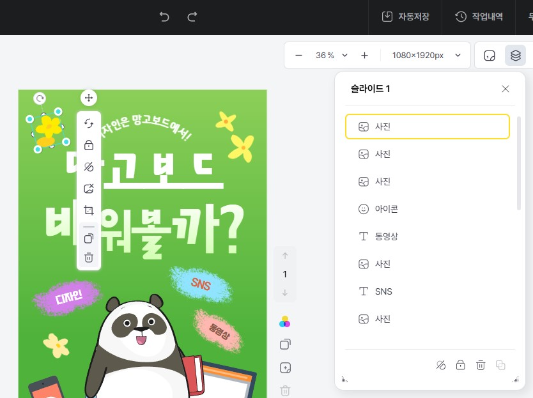This screenshot has height=398, width=533.
Task: Select the SNS text layer
Action: coord(427,291)
